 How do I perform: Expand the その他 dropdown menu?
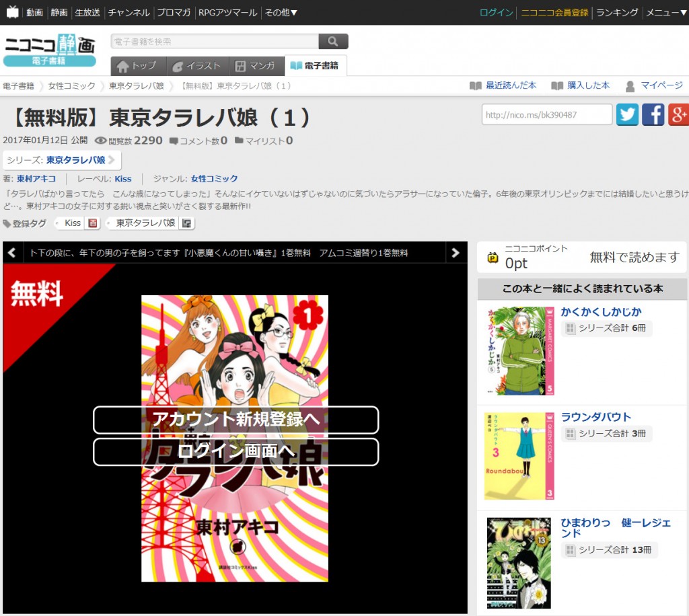point(281,12)
